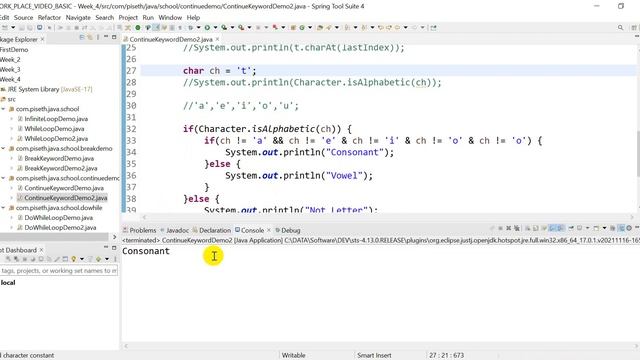Select ContinueKeywordDemo.java in Package Explorer
This screenshot has height=360, width=640.
point(64,188)
